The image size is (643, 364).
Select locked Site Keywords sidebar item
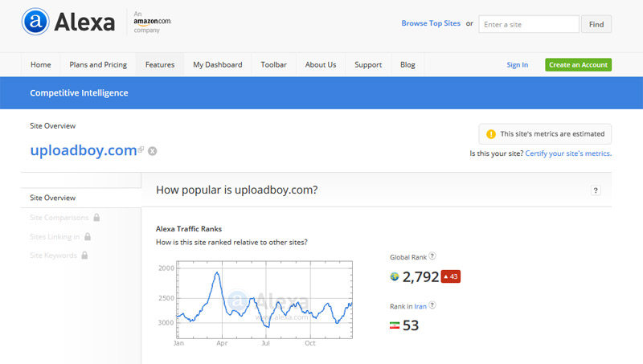53,255
